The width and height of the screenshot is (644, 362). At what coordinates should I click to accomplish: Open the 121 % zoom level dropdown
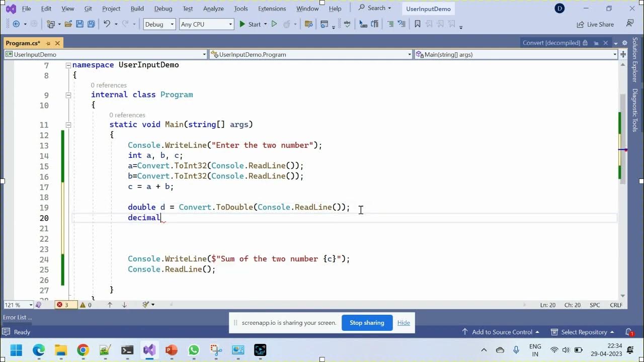click(x=18, y=305)
